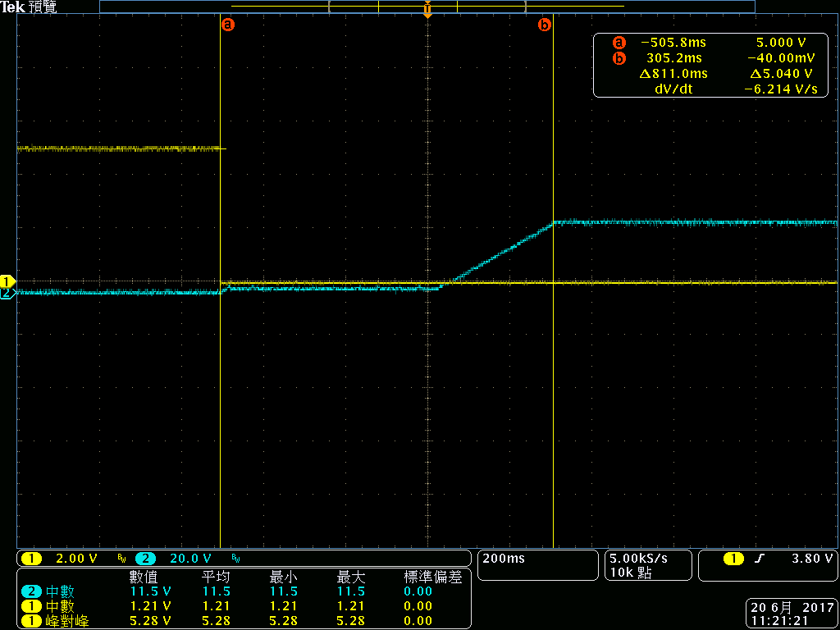Click the trigger level 3.80 V readout
840x630 pixels.
pyautogui.click(x=812, y=558)
